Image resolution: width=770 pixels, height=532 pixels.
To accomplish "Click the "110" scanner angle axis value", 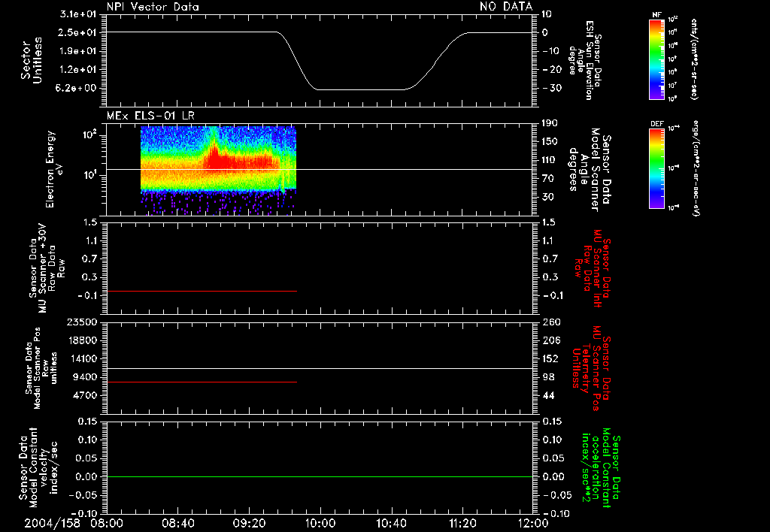I will [550, 160].
